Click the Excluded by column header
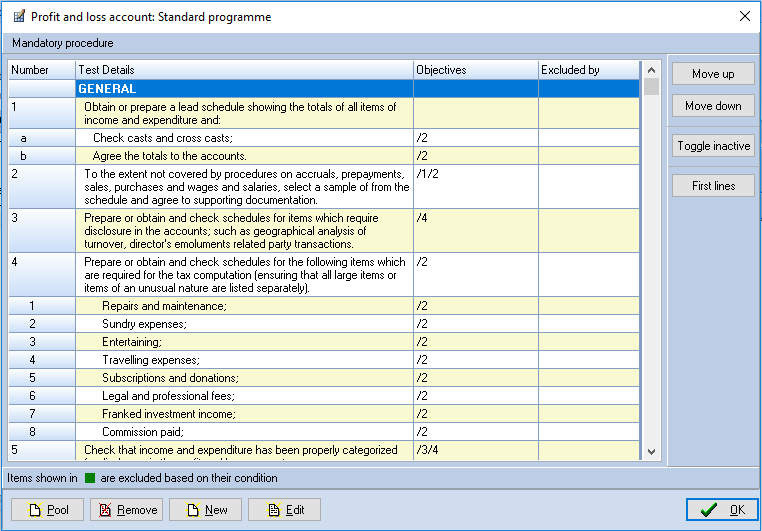Viewport: 762px width, 531px height. coord(589,70)
